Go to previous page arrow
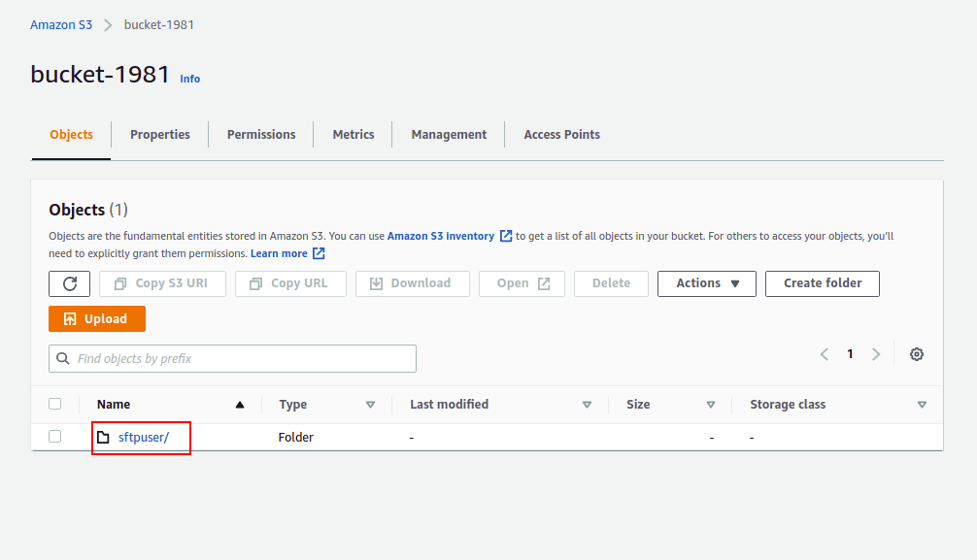The width and height of the screenshot is (977, 560). tap(825, 354)
